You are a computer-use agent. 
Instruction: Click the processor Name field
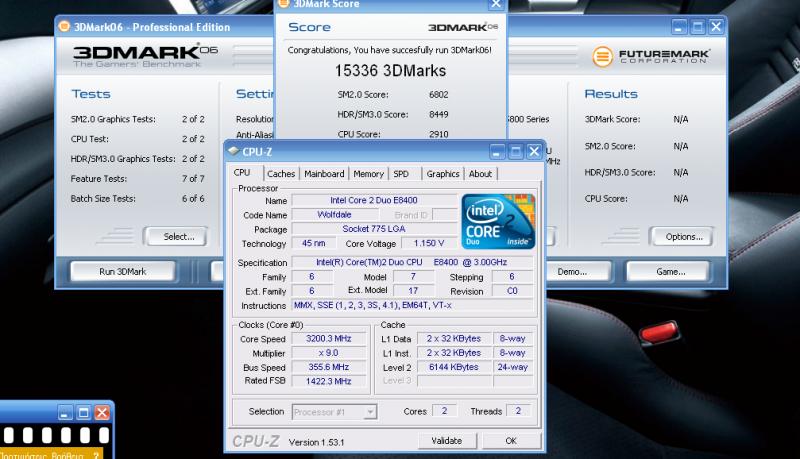tap(374, 200)
